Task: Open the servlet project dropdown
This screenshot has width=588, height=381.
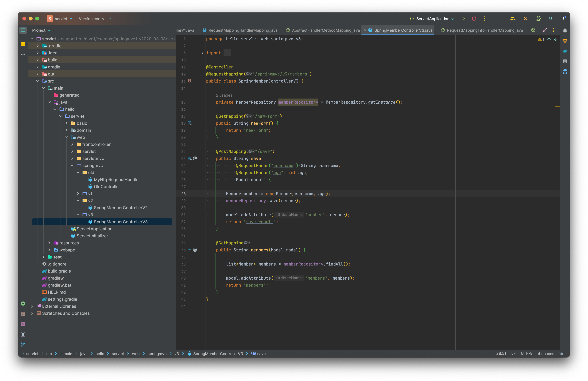Action: pyautogui.click(x=60, y=19)
